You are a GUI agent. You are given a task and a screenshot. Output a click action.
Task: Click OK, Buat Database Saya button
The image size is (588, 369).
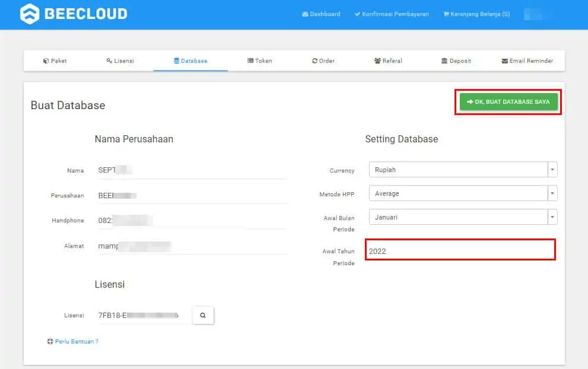(508, 101)
